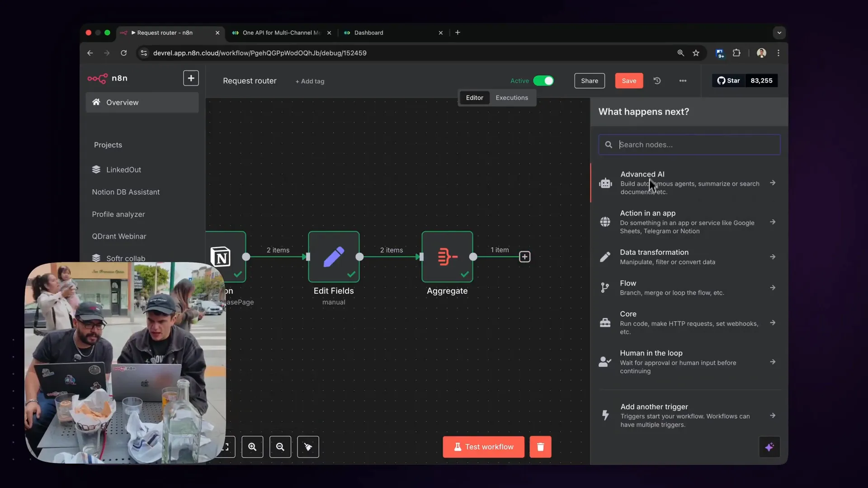Open the browser extensions puzzle icon
868x488 pixels.
[x=736, y=53]
